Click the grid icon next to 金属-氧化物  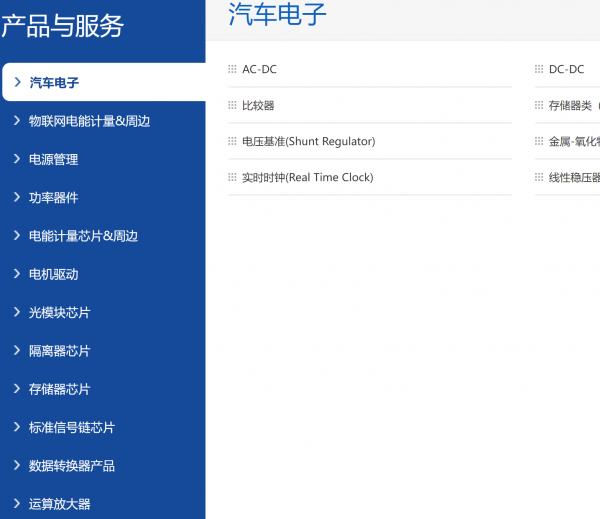539,142
